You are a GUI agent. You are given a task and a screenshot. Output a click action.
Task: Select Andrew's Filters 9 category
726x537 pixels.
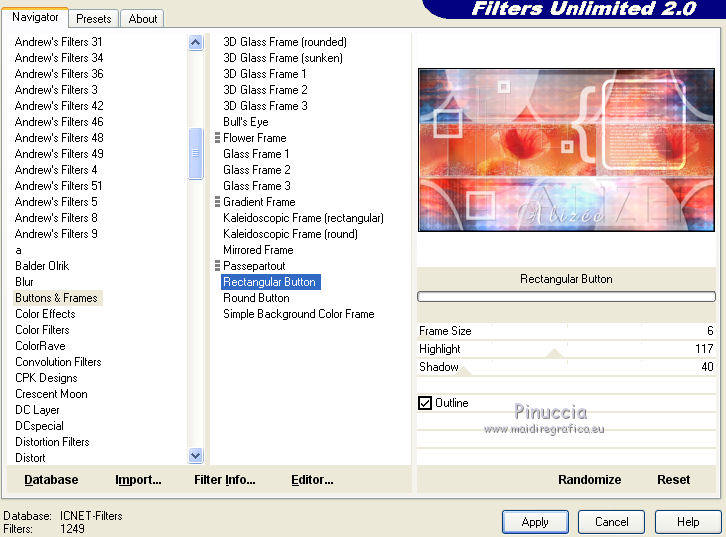click(x=56, y=234)
